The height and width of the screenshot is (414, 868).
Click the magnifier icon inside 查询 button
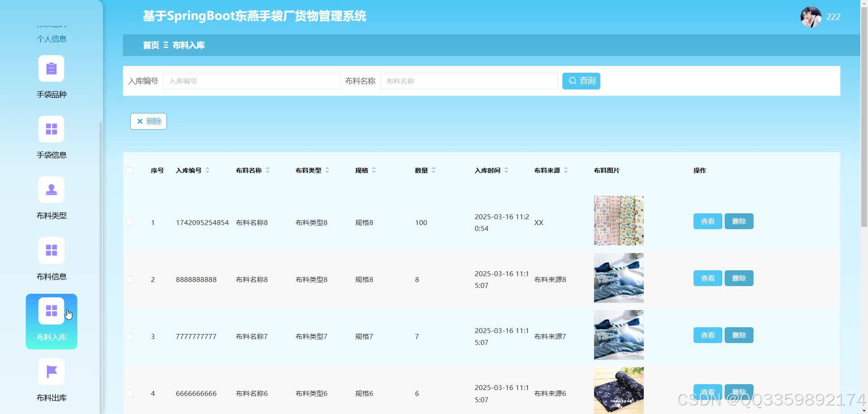point(572,80)
